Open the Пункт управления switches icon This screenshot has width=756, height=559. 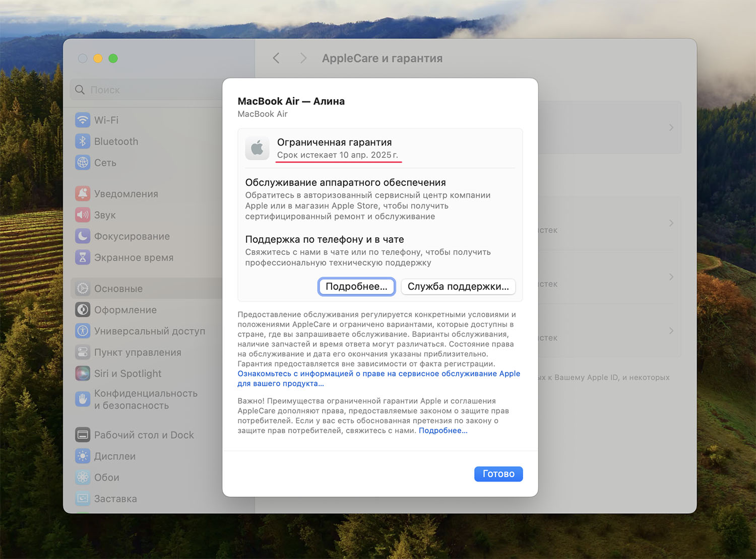(x=83, y=352)
